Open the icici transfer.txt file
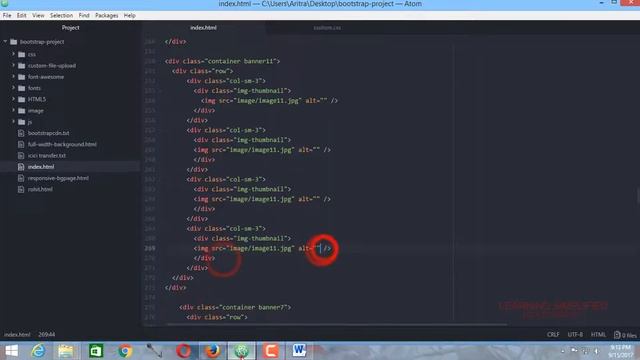This screenshot has height=360, width=640. coord(47,156)
